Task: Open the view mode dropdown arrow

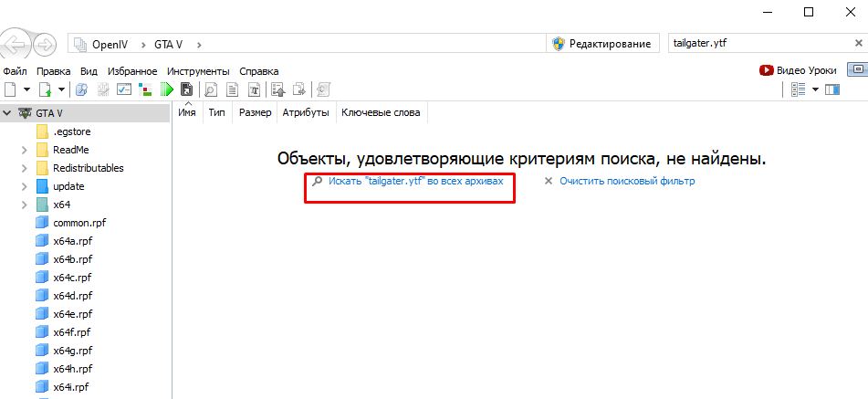Action: [815, 89]
